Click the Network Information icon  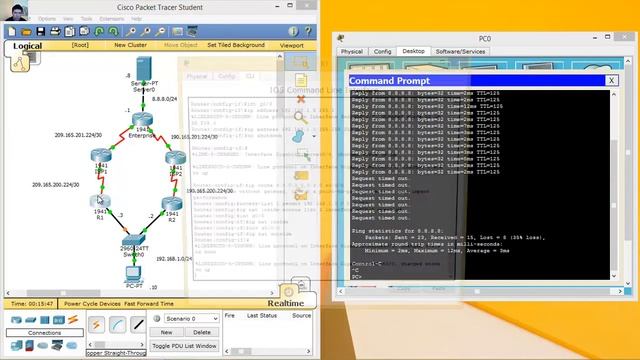click(x=293, y=31)
